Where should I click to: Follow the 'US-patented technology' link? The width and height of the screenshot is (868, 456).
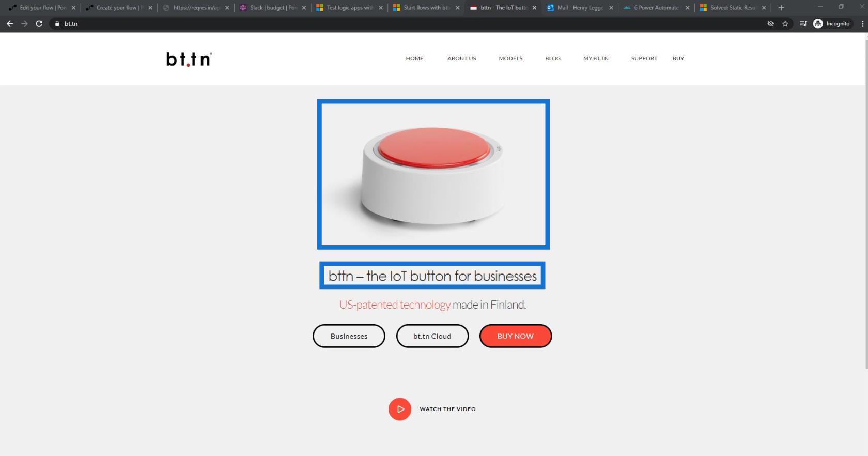[395, 305]
